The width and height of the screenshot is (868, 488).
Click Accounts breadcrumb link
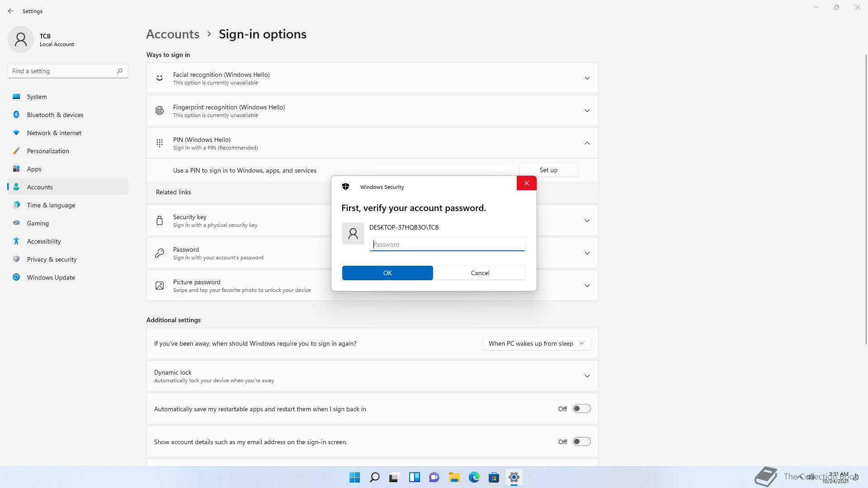(x=173, y=34)
